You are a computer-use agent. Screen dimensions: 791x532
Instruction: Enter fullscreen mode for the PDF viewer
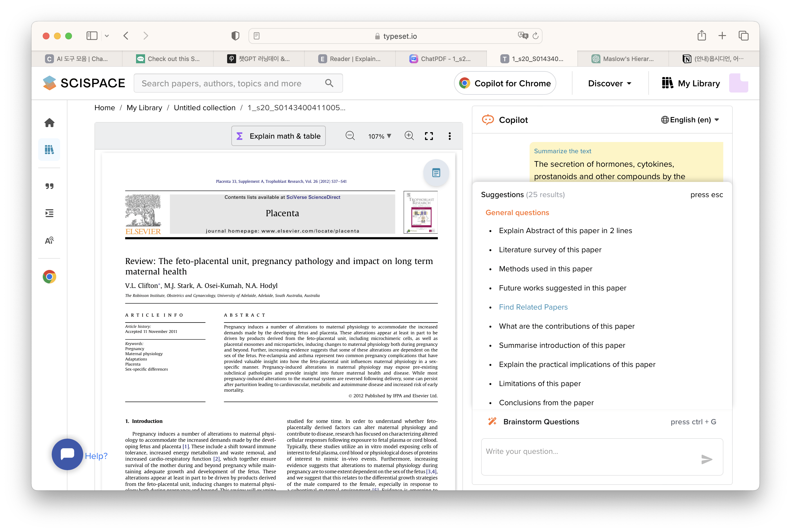pos(429,136)
